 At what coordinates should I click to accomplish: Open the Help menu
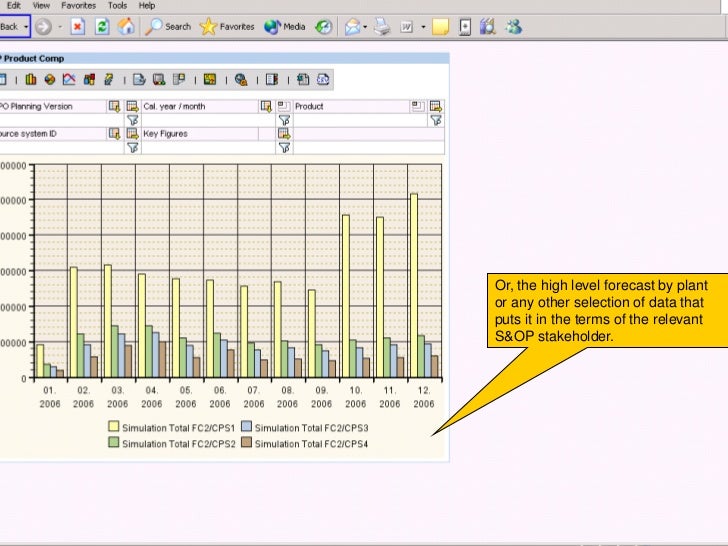[x=147, y=6]
